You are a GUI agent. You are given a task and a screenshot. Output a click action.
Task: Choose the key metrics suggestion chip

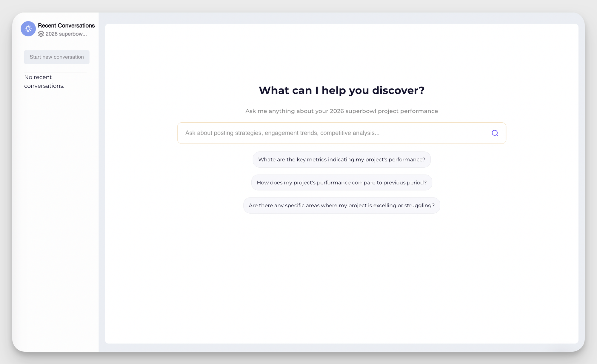tap(341, 160)
